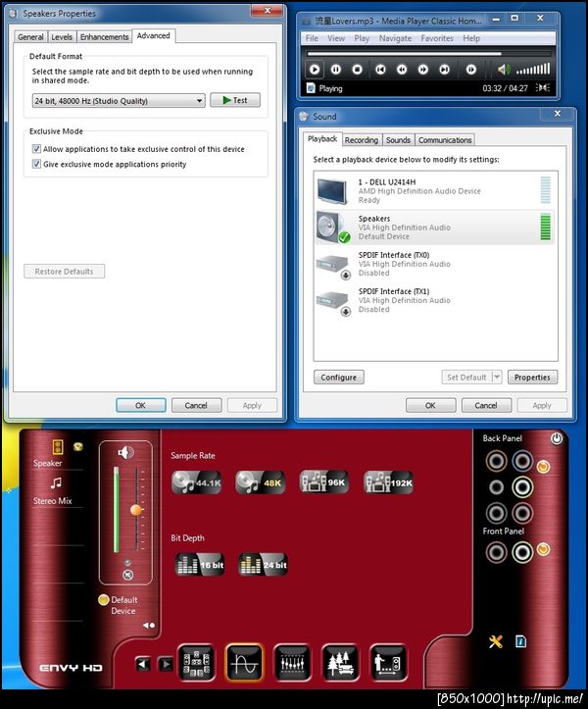Switch to Recording tab in Sound window
This screenshot has height=709, width=588.
pyautogui.click(x=362, y=140)
